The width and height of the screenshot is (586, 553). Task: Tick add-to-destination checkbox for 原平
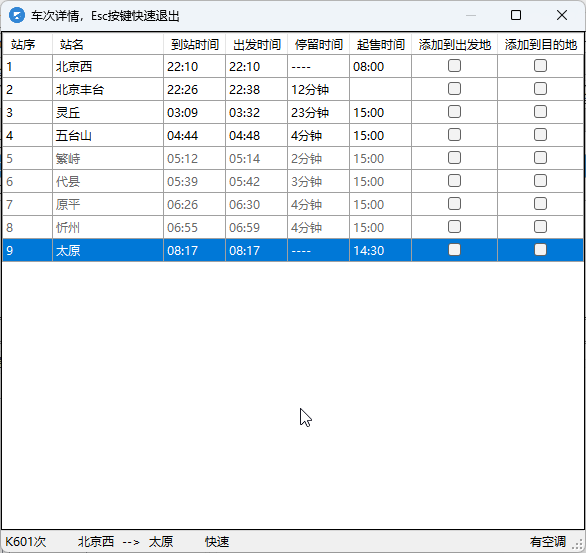point(540,204)
